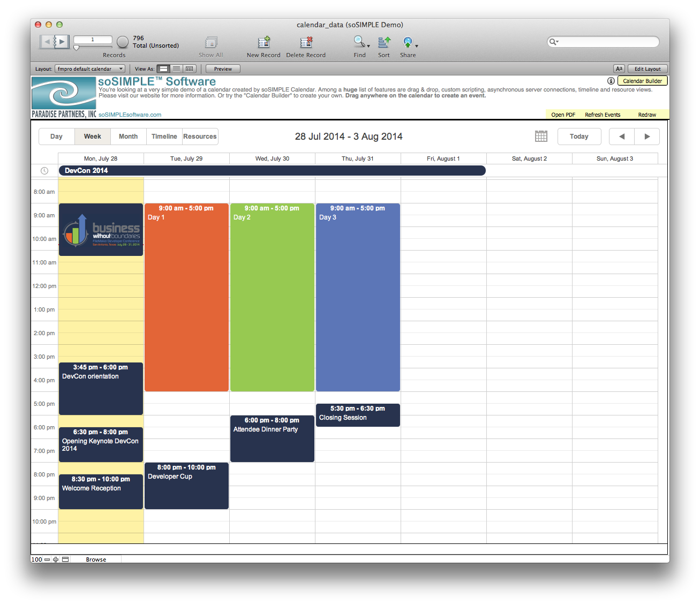This screenshot has height=605, width=700.
Task: Click the records slider handle
Action: coord(77,48)
